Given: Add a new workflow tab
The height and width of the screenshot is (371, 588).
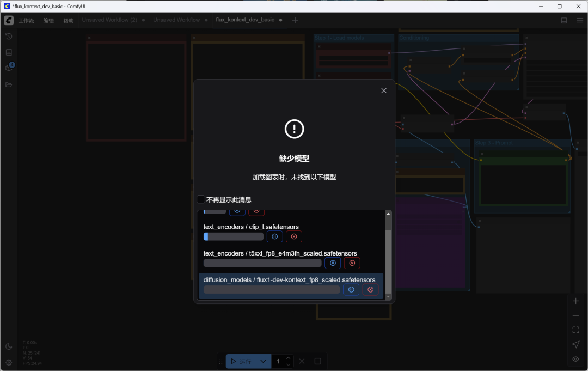Looking at the screenshot, I should pyautogui.click(x=295, y=20).
